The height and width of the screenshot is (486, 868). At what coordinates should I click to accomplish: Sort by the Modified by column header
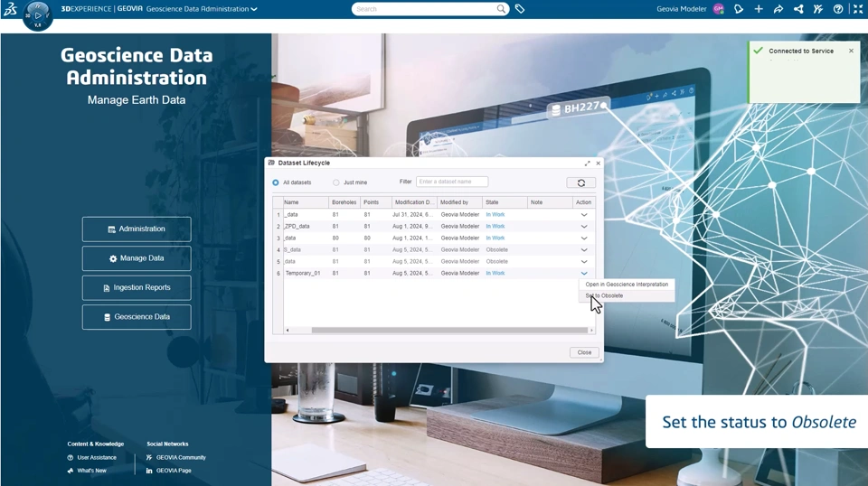click(459, 202)
